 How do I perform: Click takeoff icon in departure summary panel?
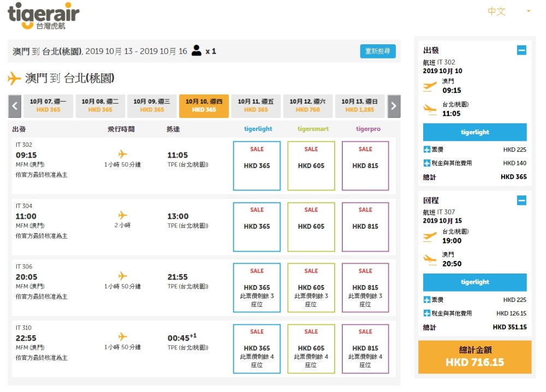(x=430, y=86)
